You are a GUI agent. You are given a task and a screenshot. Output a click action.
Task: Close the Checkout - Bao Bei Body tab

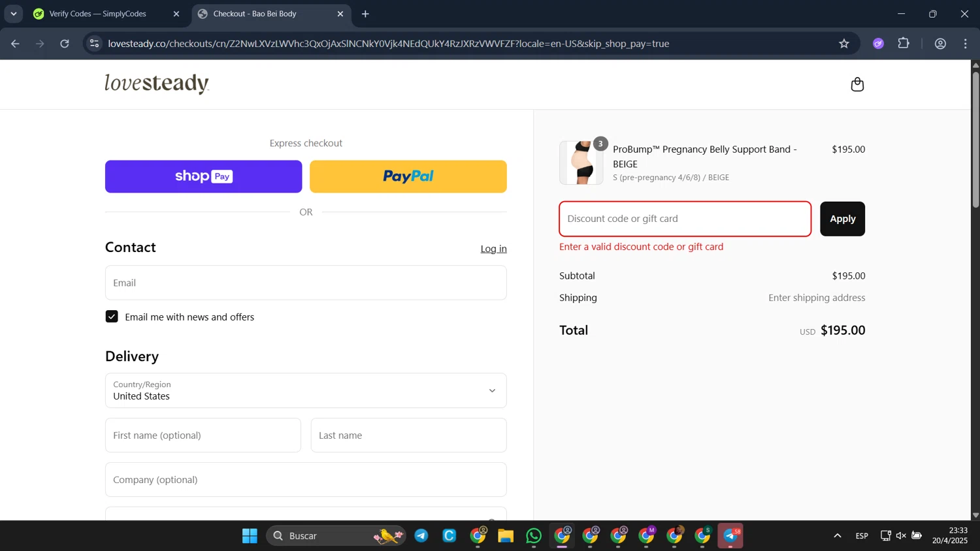point(340,14)
